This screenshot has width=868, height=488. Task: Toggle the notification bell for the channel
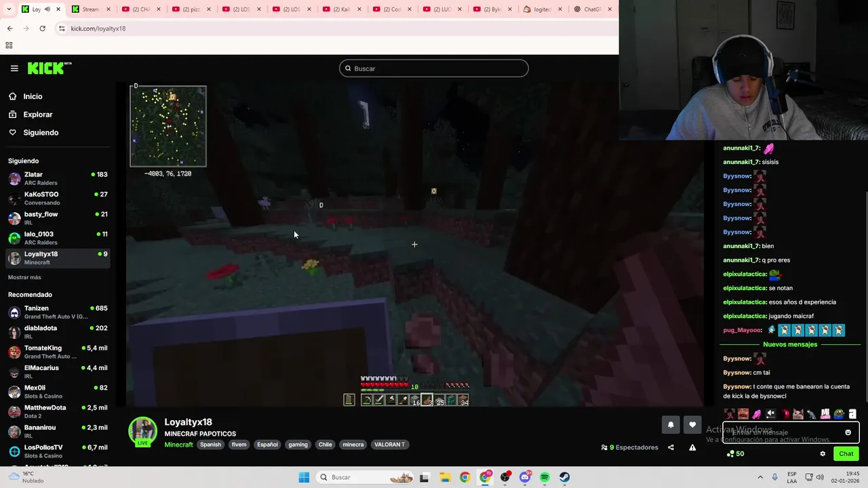point(671,425)
